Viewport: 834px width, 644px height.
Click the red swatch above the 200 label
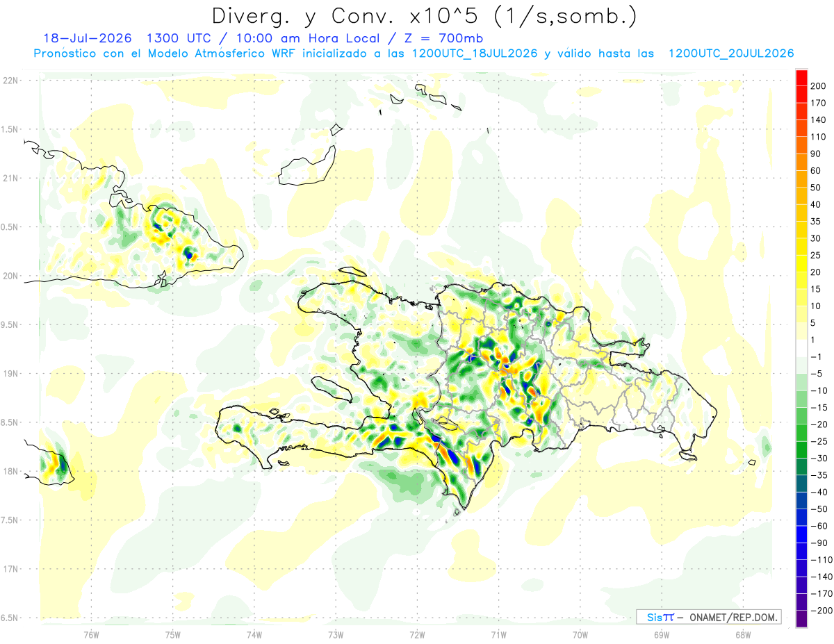[x=801, y=78]
